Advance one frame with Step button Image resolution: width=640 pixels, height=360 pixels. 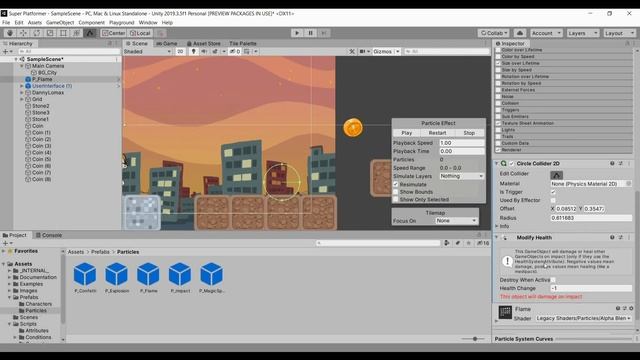point(324,33)
